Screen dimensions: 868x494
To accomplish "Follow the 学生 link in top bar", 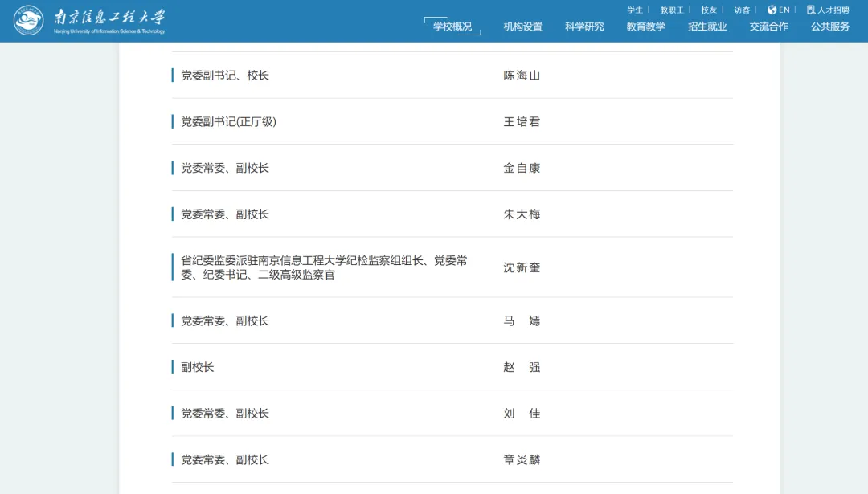I will point(634,10).
